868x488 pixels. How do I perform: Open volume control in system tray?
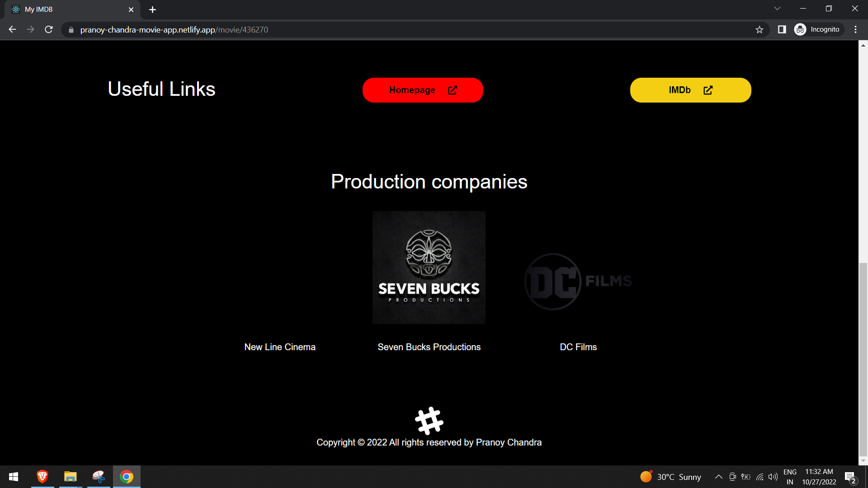[x=773, y=477]
